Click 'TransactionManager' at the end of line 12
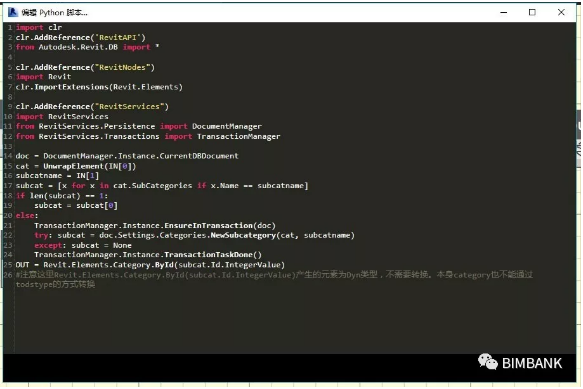 239,136
